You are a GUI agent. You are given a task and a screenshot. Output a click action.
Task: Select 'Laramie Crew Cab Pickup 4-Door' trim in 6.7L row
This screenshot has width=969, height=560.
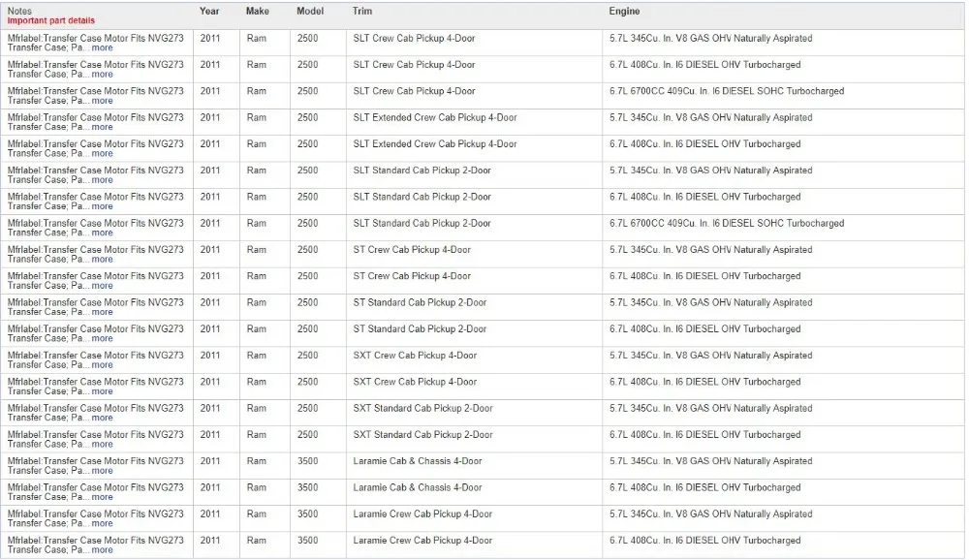point(422,541)
